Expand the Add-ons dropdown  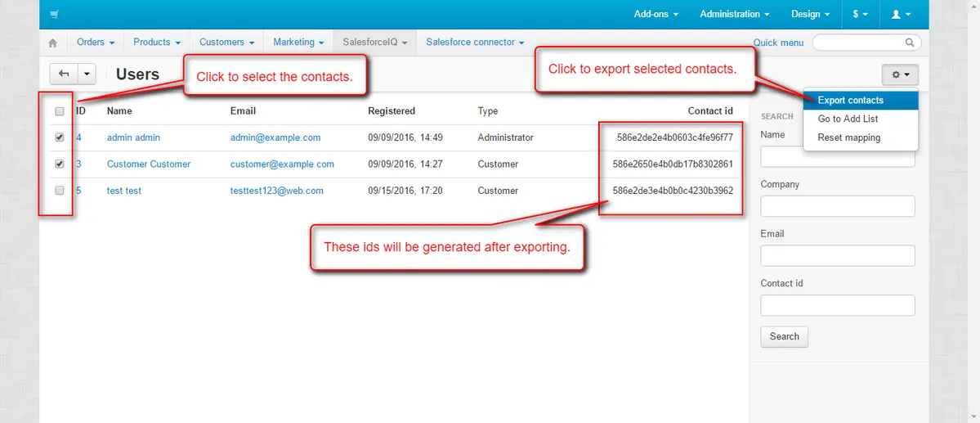click(656, 14)
